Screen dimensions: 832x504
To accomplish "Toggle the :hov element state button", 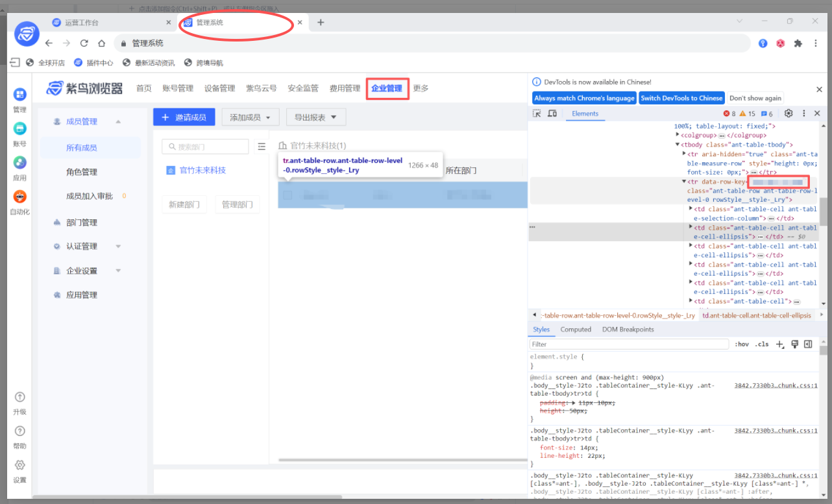I will [x=742, y=344].
